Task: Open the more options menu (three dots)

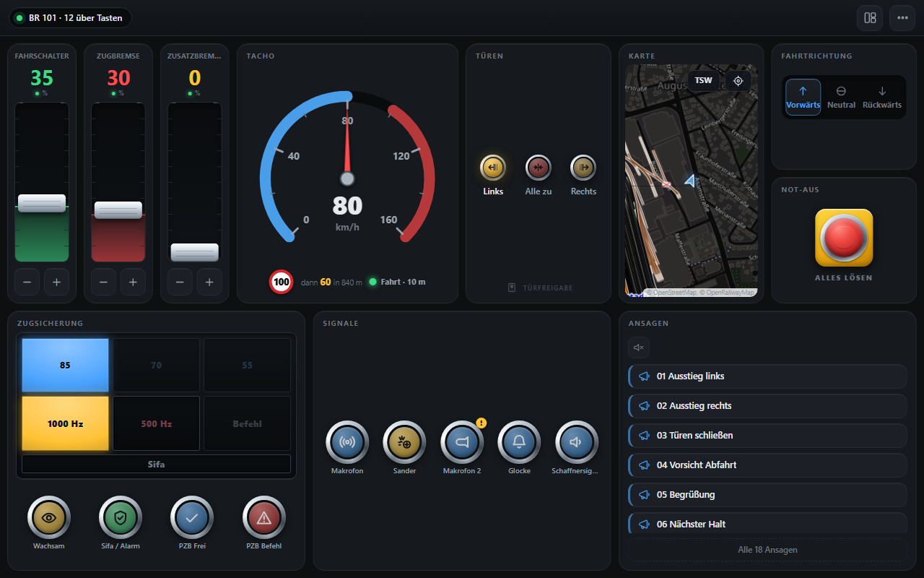Action: (x=902, y=17)
